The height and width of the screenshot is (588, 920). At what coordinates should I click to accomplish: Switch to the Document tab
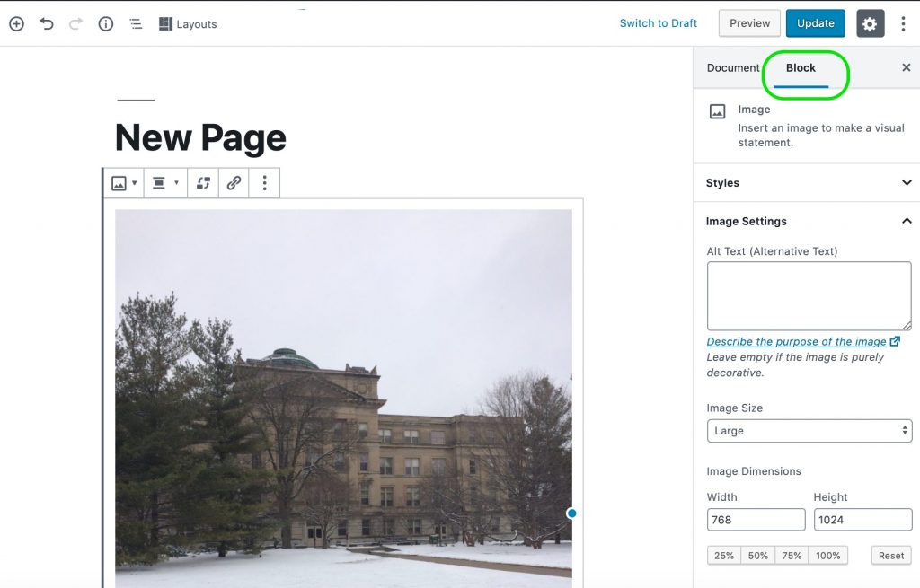(733, 68)
